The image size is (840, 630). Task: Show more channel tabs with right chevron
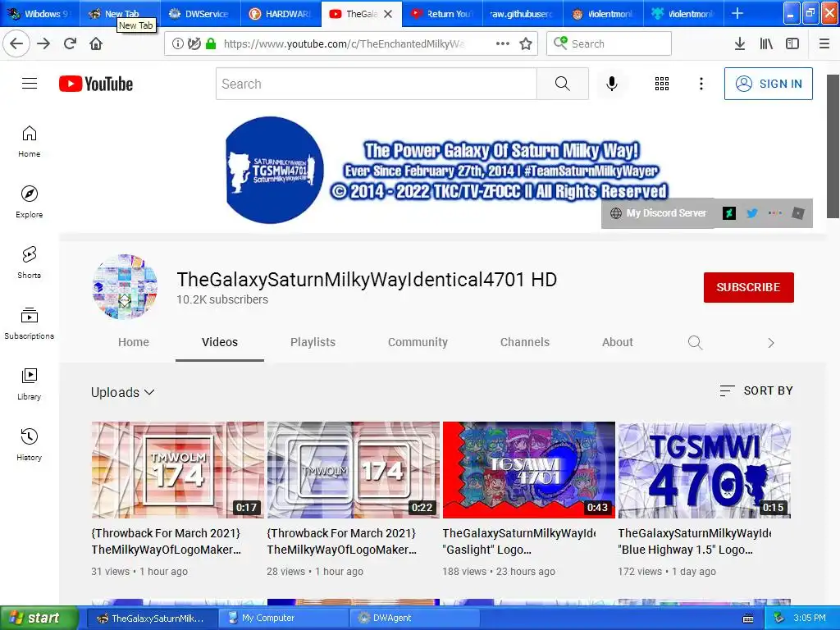tap(771, 343)
